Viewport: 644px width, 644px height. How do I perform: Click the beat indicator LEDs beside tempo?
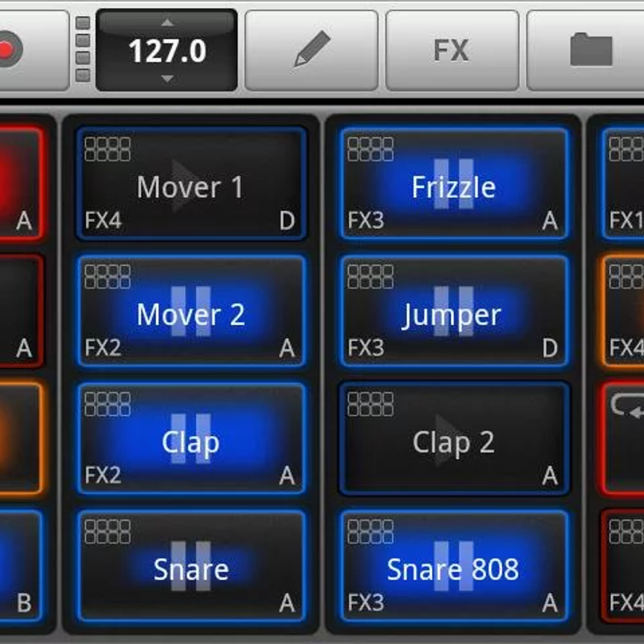coord(83,49)
